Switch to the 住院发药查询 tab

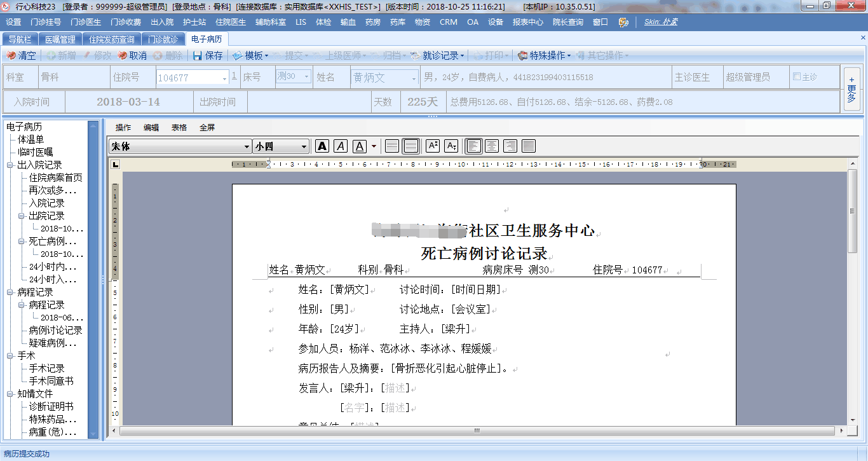[111, 39]
